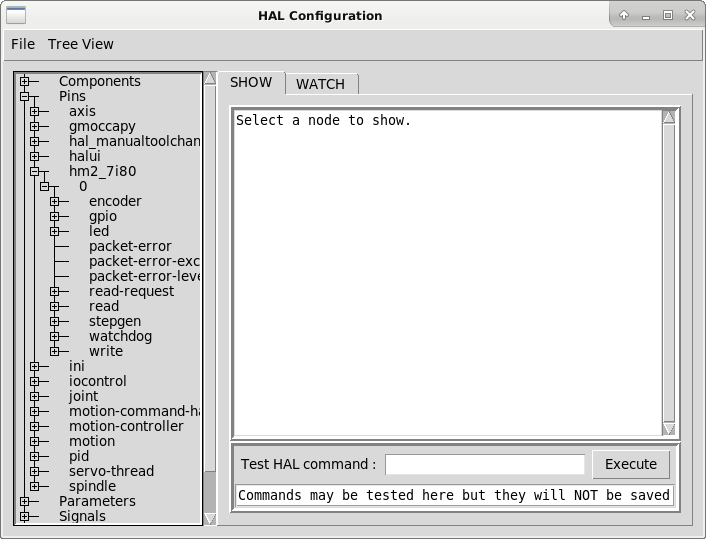The width and height of the screenshot is (706, 539).
Task: Click the tree scrollbar down arrow
Action: (x=210, y=519)
